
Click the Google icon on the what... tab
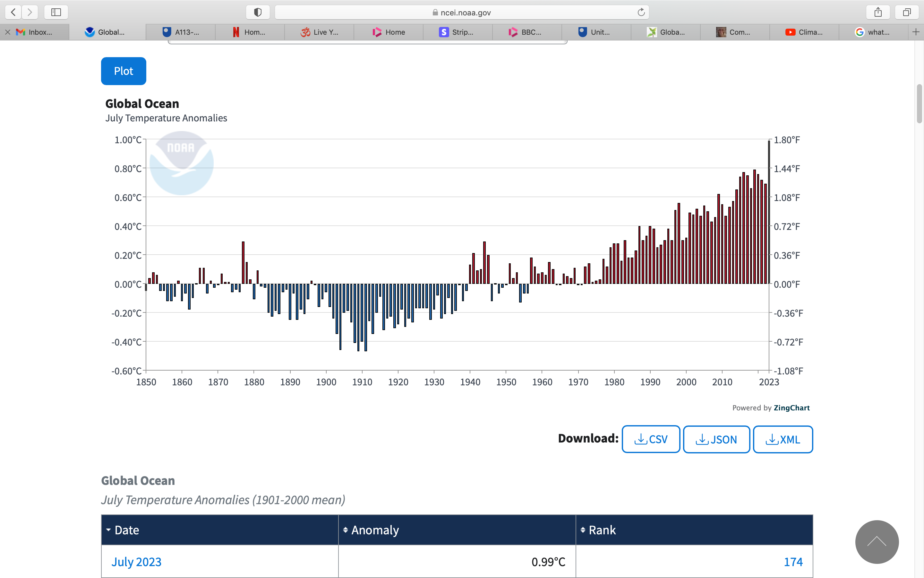click(860, 32)
